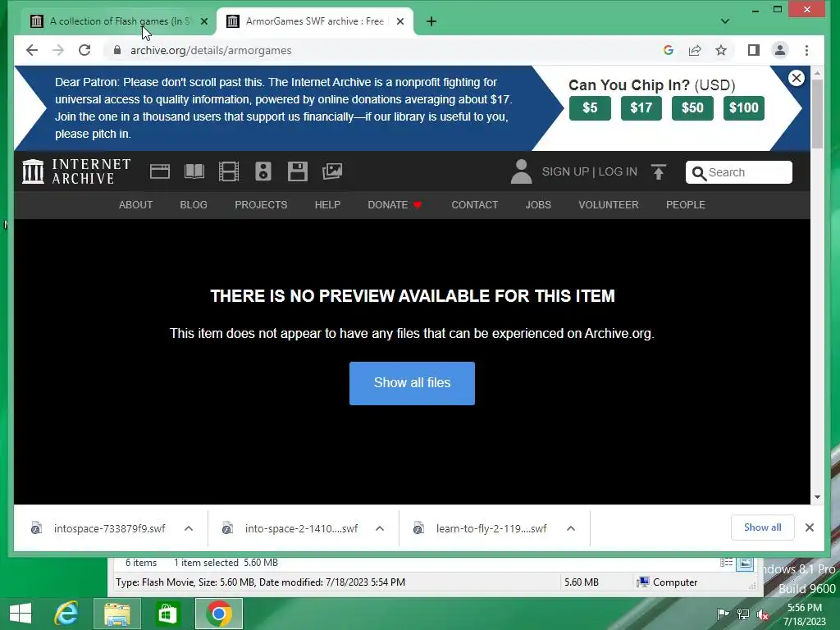Click the scrollbar down arrow
840x630 pixels.
click(817, 497)
